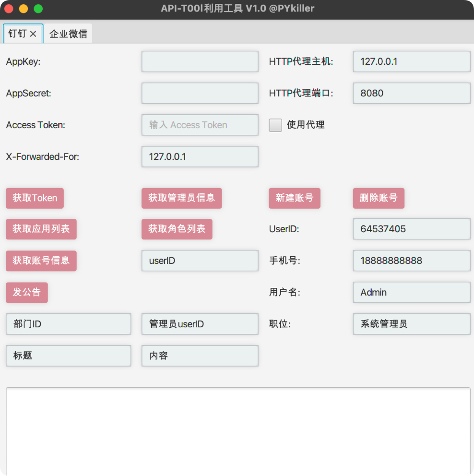Close the 钉钉 tab with its X icon
474x476 pixels.
pos(33,34)
